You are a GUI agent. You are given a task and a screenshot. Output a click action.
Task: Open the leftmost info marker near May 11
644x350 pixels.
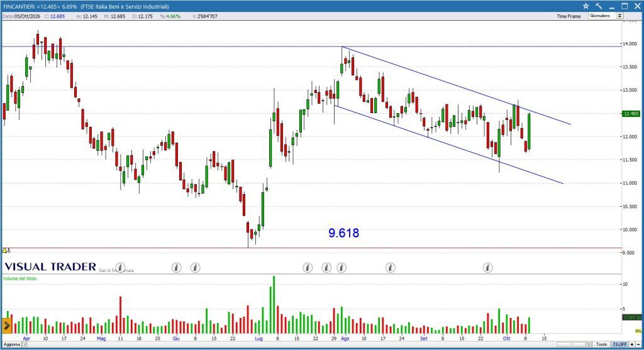(x=120, y=268)
